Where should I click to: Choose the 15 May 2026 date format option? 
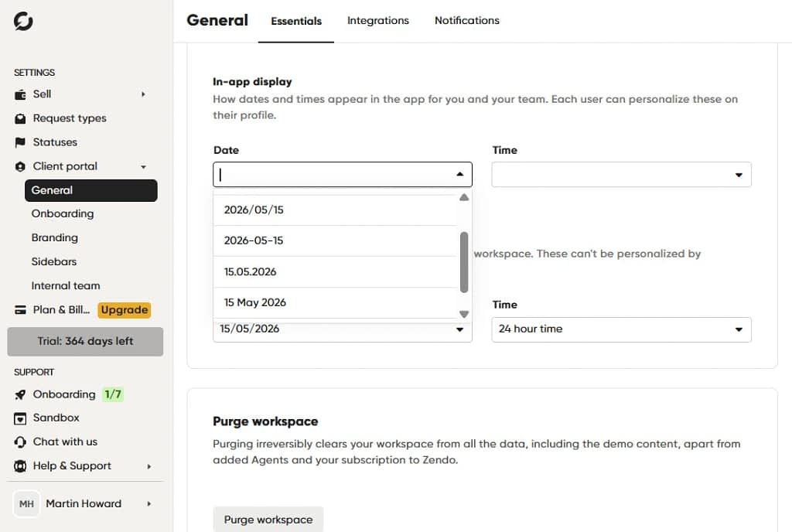(x=336, y=303)
